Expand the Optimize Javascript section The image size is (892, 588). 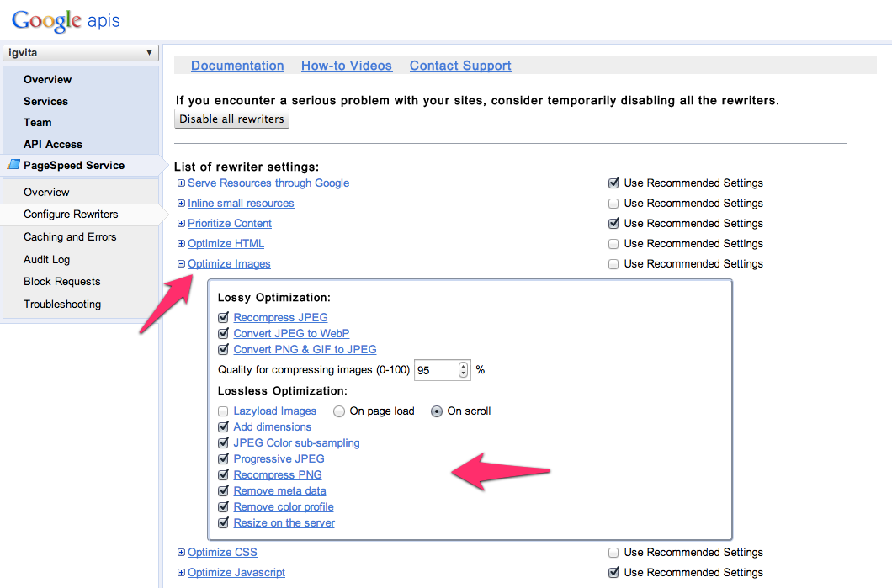pyautogui.click(x=181, y=573)
